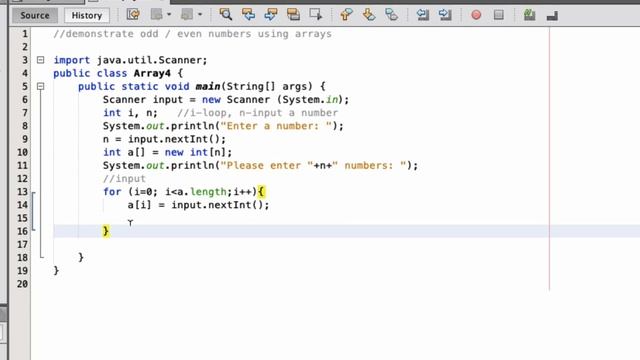Click line number 7 in the gutter
Image resolution: width=640 pixels, height=360 pixels.
coord(24,113)
